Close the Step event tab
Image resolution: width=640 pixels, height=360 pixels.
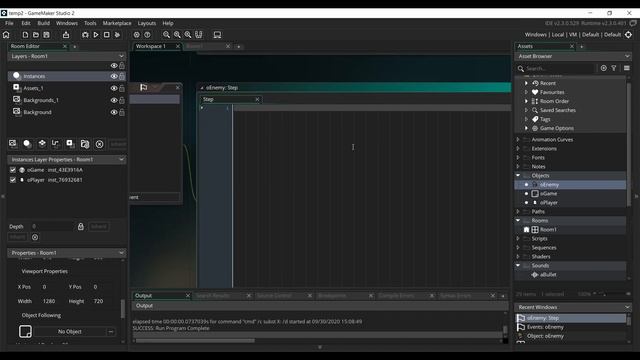[257, 99]
